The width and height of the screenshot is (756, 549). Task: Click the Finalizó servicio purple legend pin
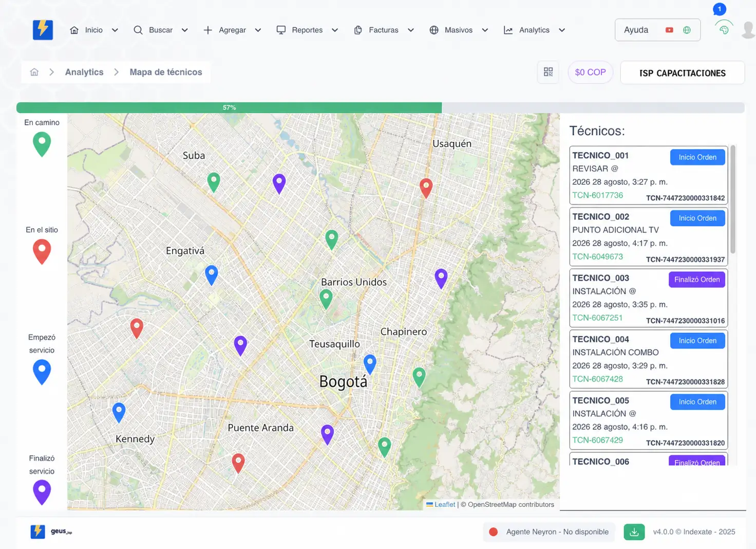tap(42, 492)
